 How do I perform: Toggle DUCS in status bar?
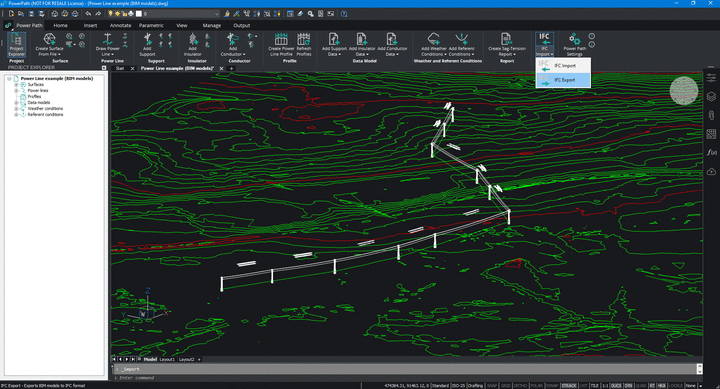pos(616,386)
